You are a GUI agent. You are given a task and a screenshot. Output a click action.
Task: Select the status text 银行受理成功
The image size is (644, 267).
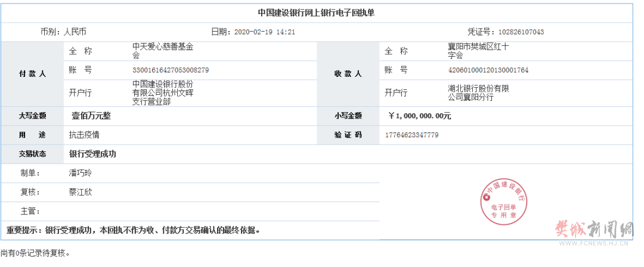[93, 154]
